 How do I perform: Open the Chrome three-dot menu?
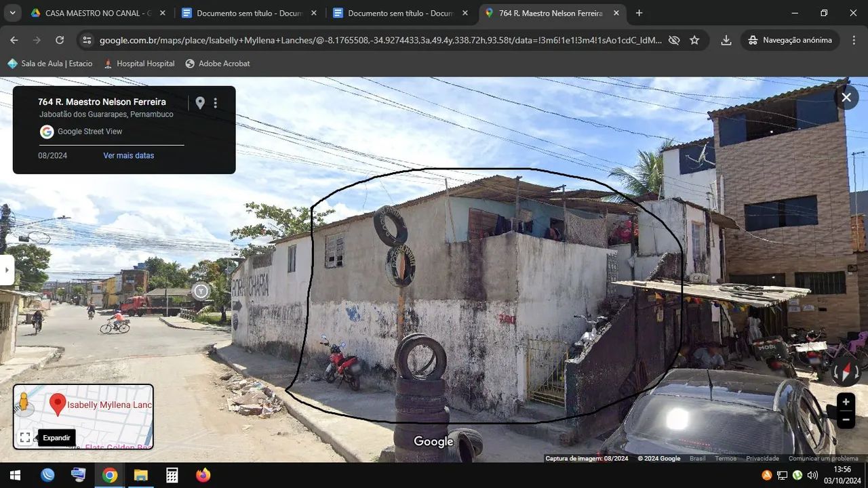853,40
